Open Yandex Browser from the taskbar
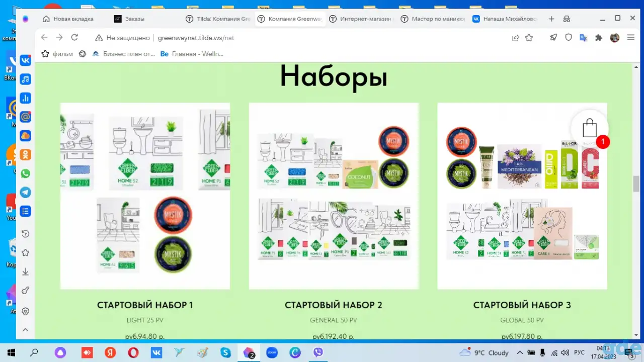The image size is (644, 362). [109, 352]
